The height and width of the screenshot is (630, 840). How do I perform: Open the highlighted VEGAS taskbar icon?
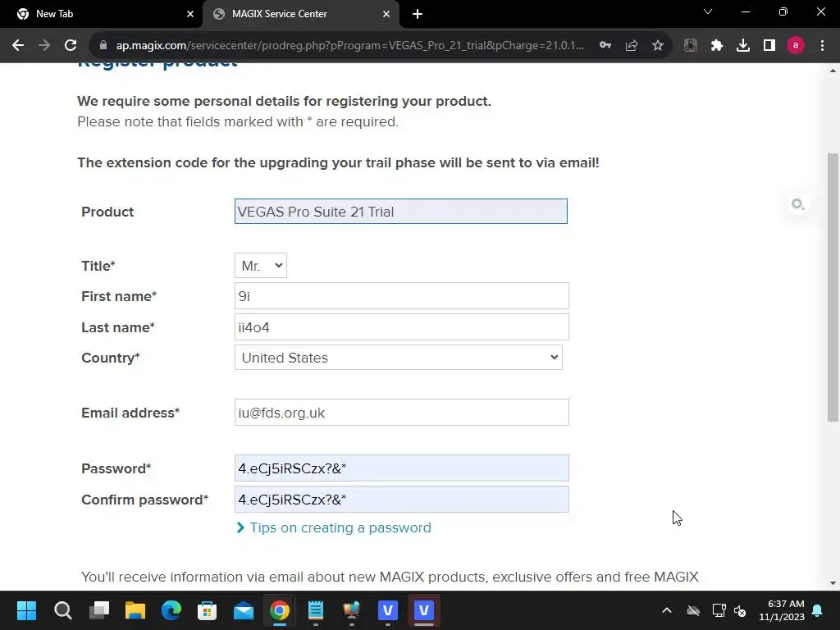424,610
